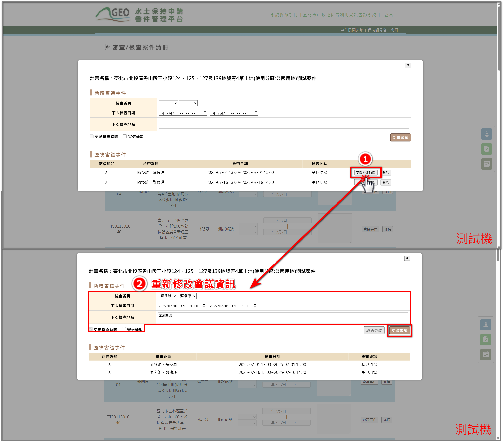Open calendar picker on 2025/07/01 下午 01:00 field
504x443 pixels.
point(204,306)
